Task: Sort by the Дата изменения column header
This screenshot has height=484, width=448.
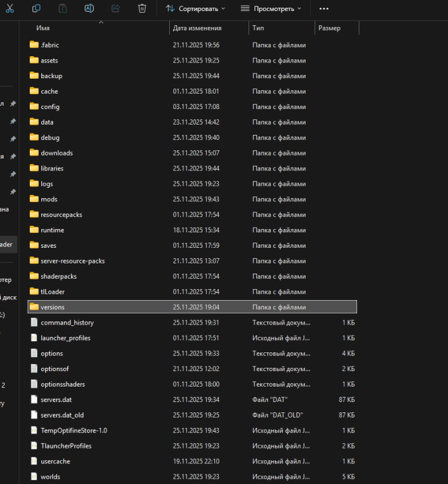Action: coord(197,28)
